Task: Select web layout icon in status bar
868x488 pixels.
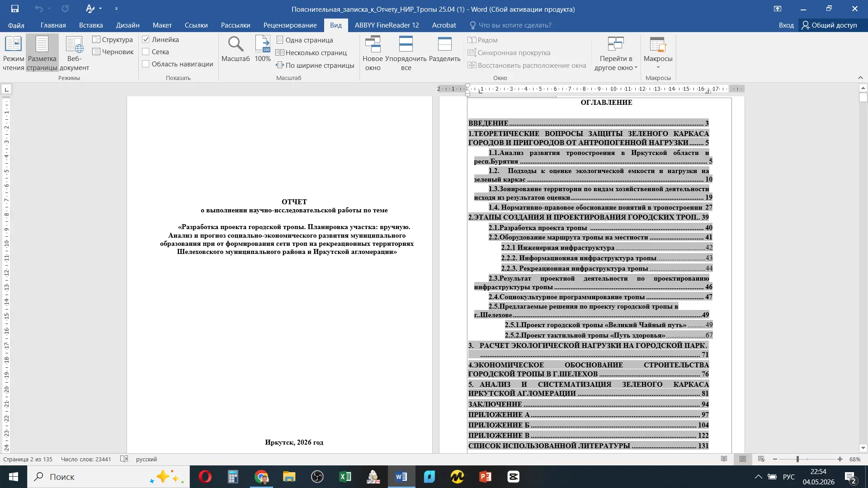Action: [x=761, y=459]
